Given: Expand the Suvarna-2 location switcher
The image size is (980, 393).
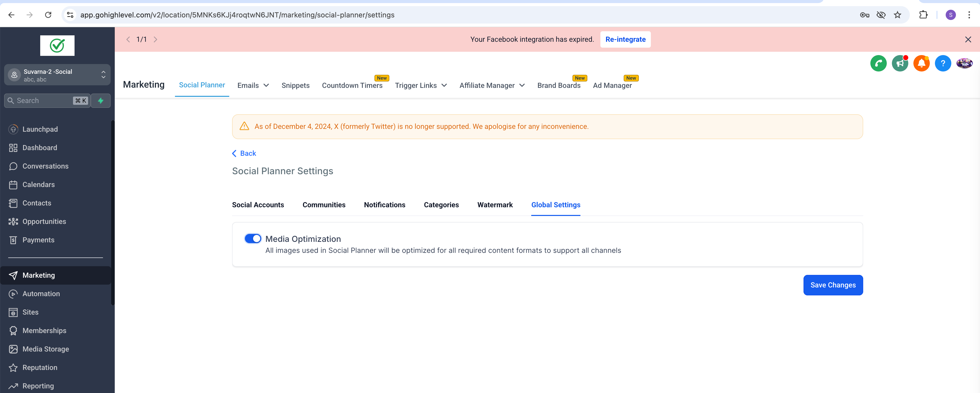Looking at the screenshot, I should (103, 75).
